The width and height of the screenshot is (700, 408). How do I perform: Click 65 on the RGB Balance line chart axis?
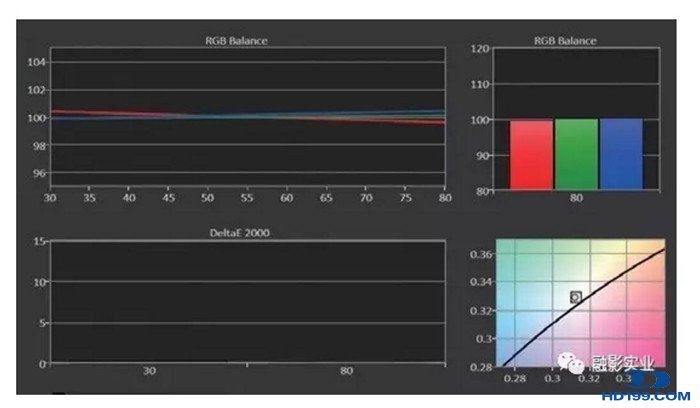click(326, 199)
